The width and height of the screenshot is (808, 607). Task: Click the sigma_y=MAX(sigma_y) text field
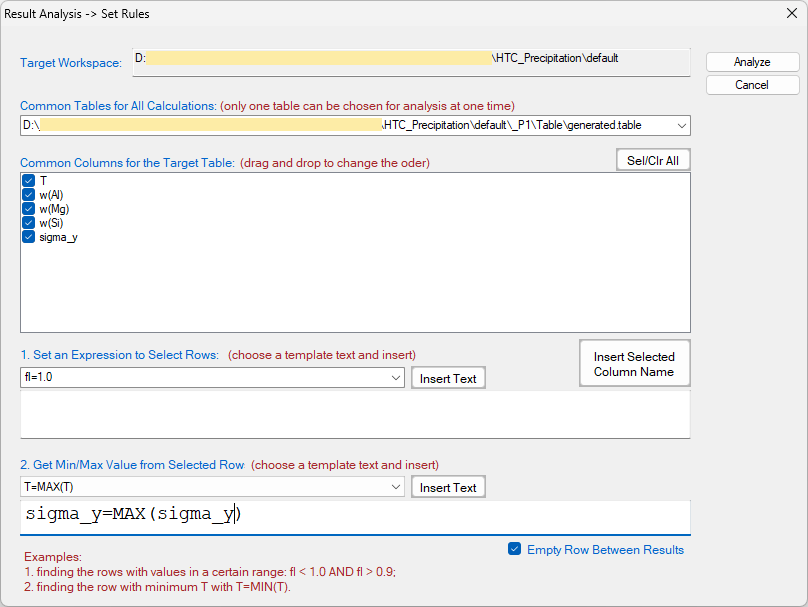point(354,516)
